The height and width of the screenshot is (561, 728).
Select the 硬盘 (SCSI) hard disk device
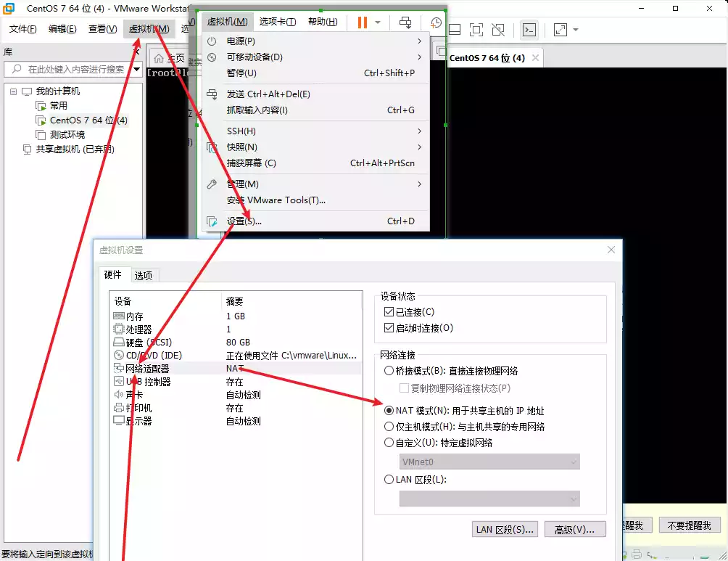coord(147,342)
